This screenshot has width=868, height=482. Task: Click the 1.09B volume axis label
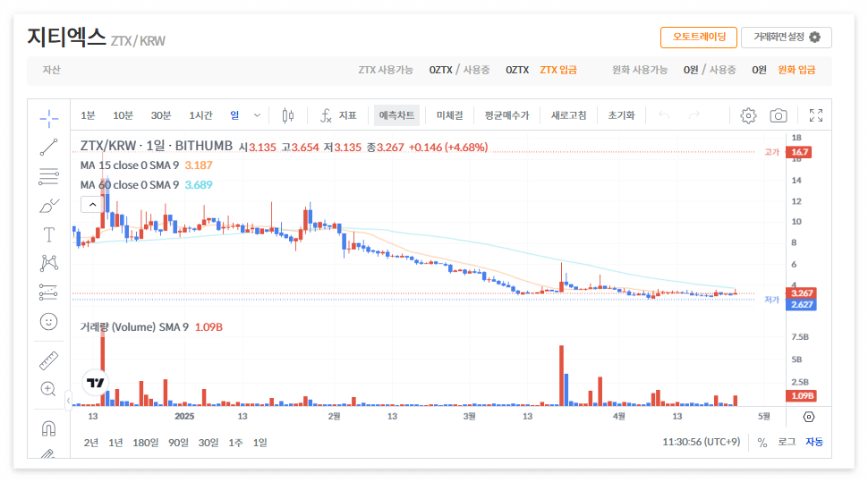(801, 395)
